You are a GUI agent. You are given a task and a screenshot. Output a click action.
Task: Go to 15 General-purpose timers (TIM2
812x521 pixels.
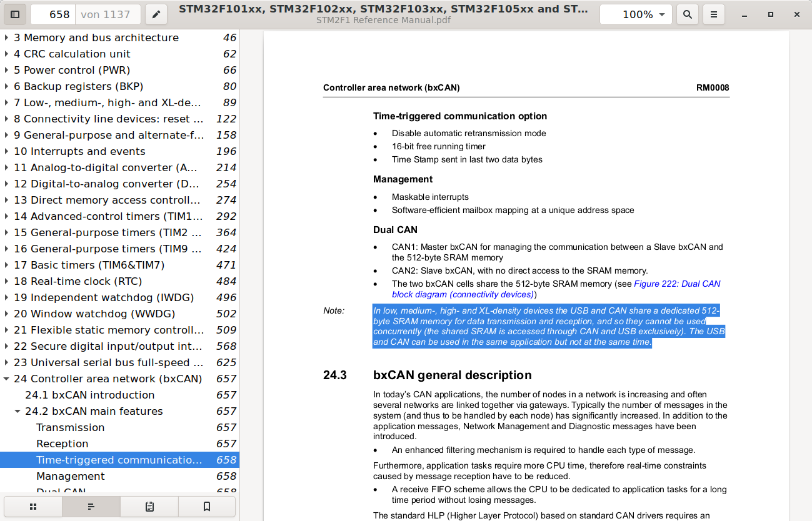(119, 232)
